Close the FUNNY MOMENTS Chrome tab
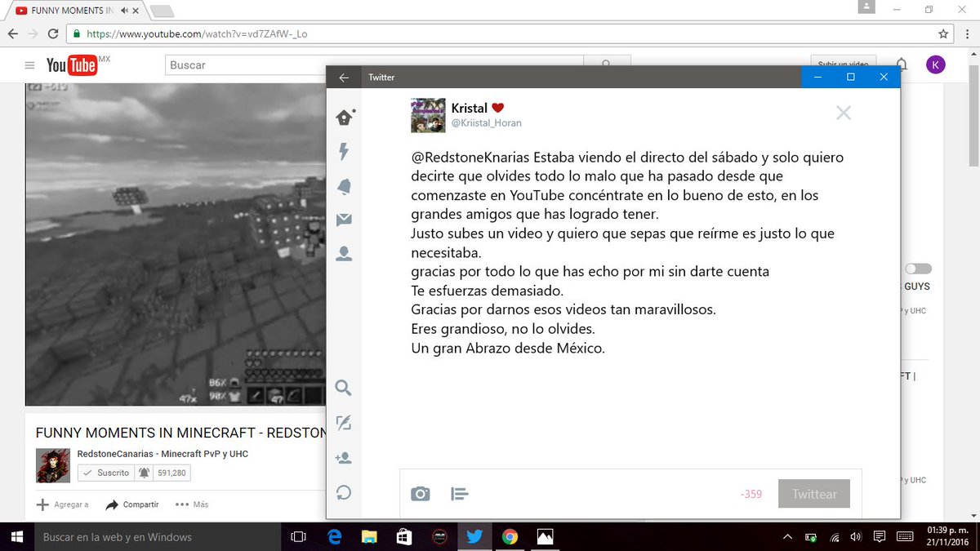Screen dimensions: 980x551 tap(136, 11)
